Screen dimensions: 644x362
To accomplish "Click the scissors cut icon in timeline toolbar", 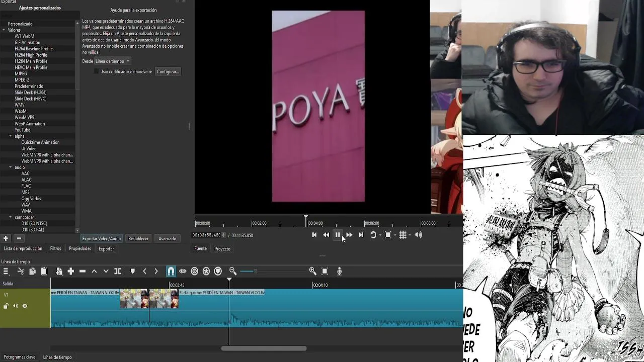I will 21,271.
